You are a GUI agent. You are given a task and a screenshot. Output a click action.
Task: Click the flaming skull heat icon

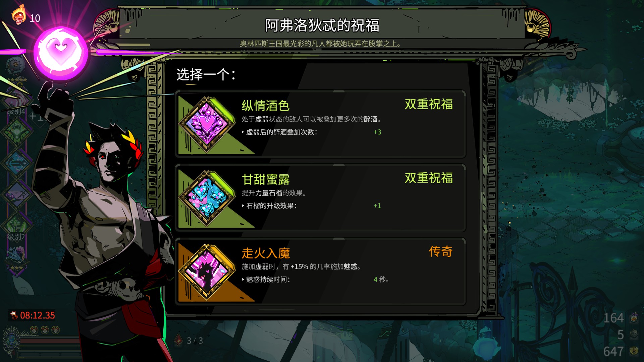(18, 14)
